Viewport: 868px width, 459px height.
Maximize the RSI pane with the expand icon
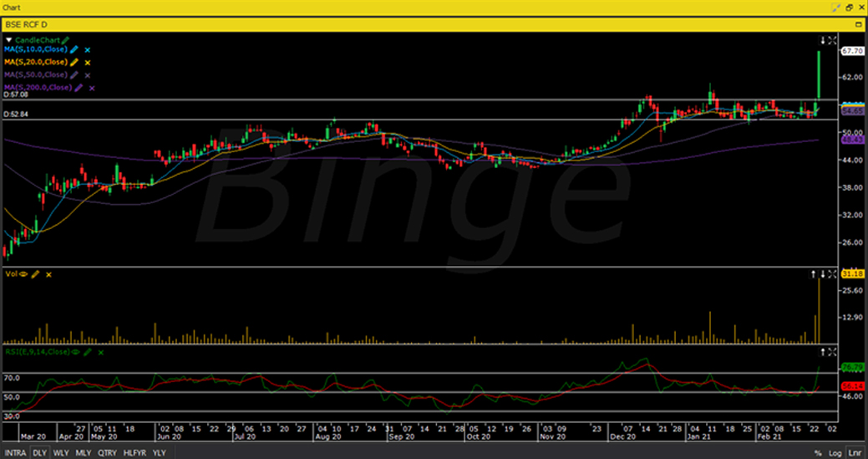pyautogui.click(x=832, y=352)
